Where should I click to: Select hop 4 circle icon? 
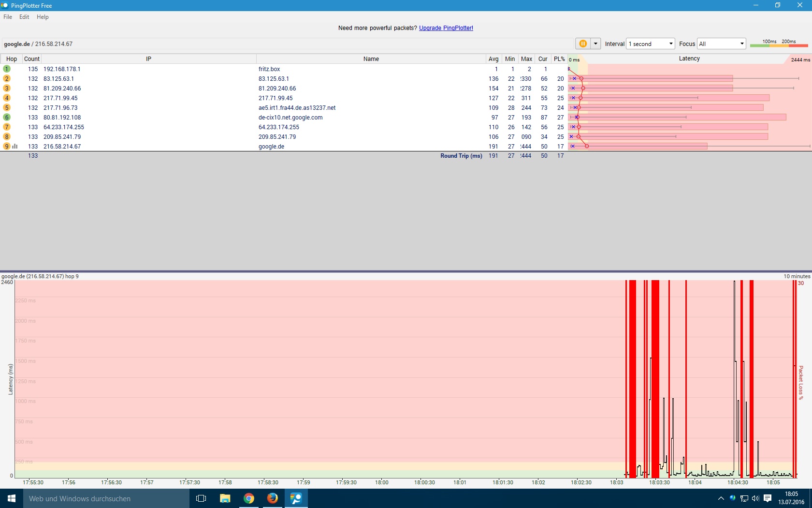(7, 98)
